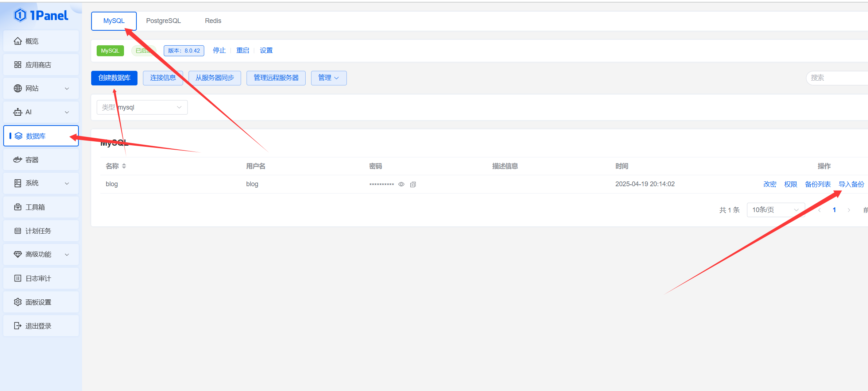Show the blog password with eye icon
Image resolution: width=868 pixels, height=391 pixels.
(x=401, y=184)
